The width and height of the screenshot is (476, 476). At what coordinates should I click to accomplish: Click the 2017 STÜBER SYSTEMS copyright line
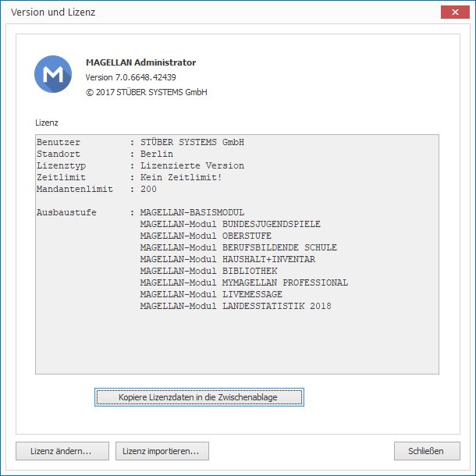pos(147,92)
